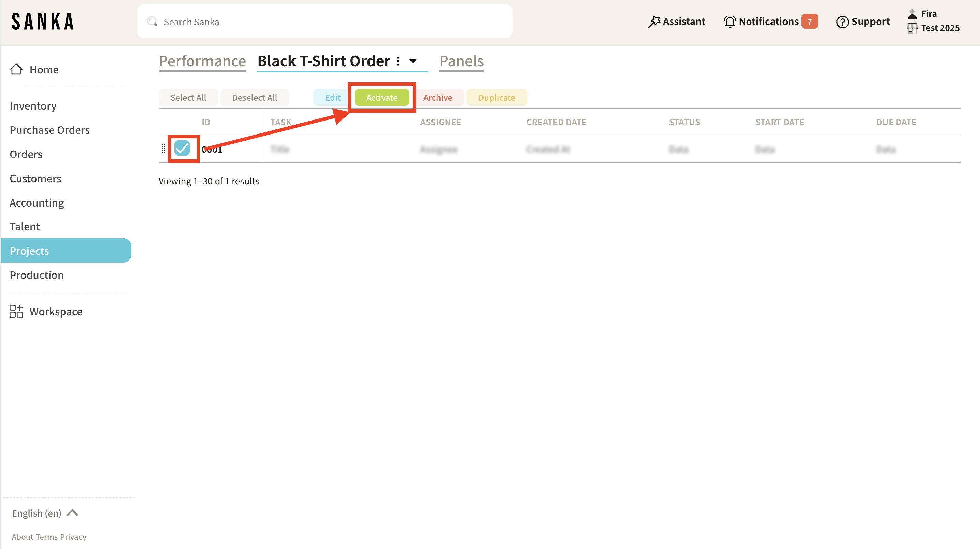Click the search magnifier icon
Viewport: 980px width, 549px height.
[x=152, y=22]
